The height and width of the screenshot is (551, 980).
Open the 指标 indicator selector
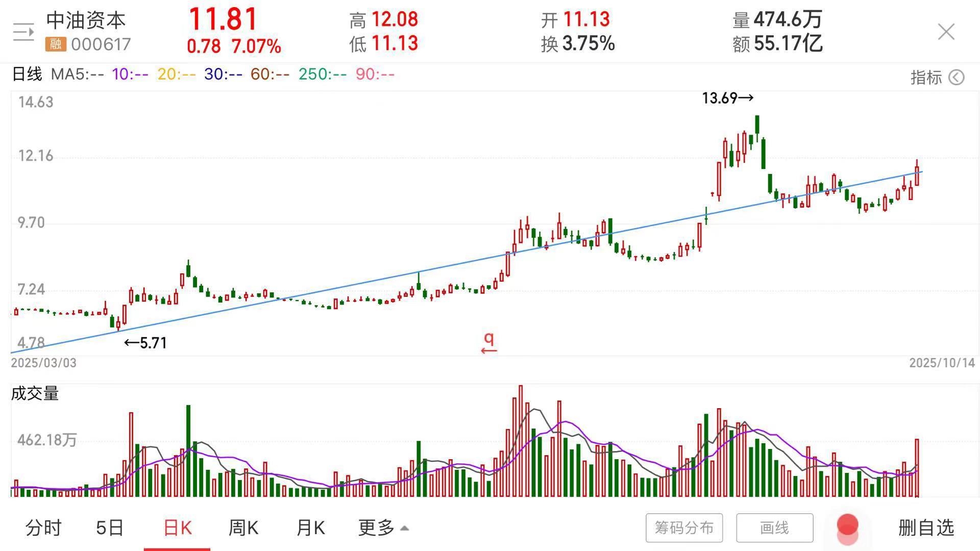(926, 78)
